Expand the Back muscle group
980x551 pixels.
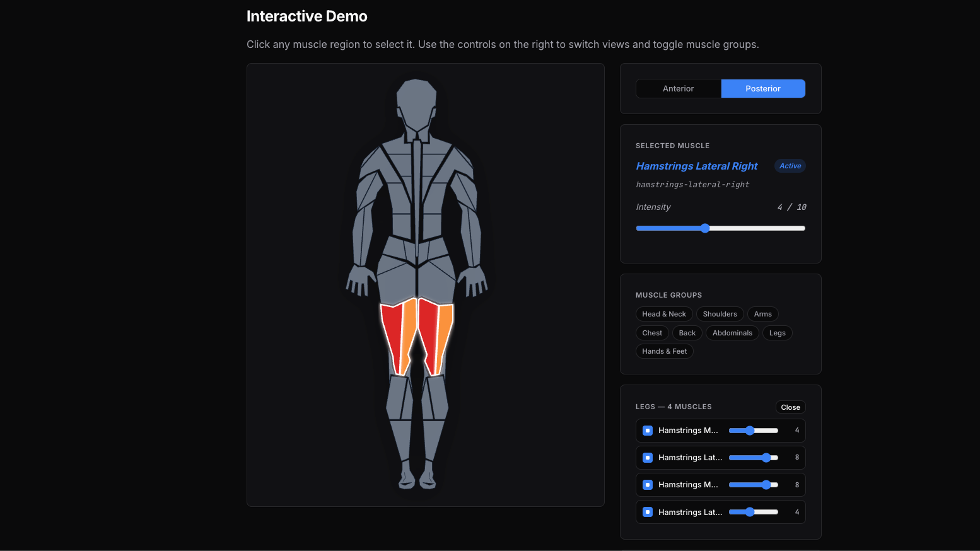[x=687, y=332]
